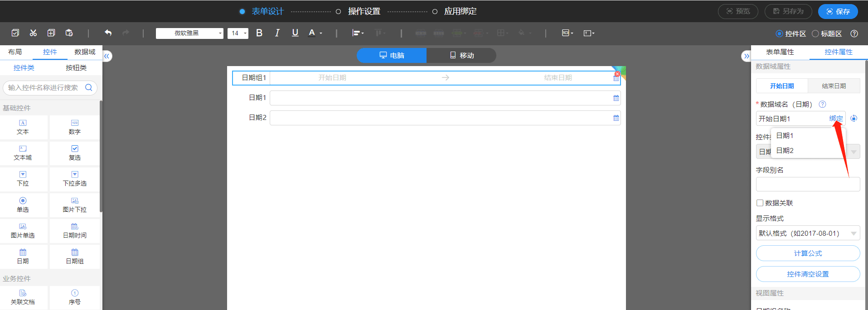This screenshot has height=310, width=868.
Task: Toggle underline formatting
Action: 295,33
